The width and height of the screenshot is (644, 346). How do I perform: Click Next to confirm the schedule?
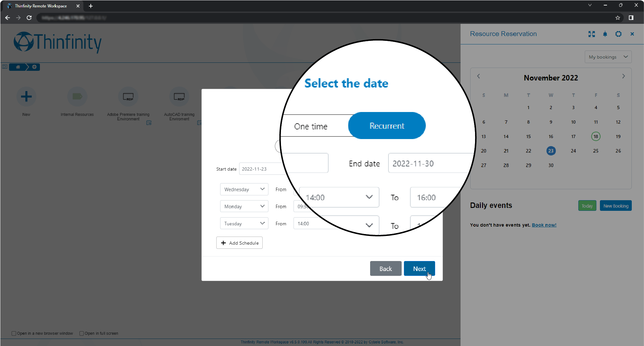(419, 268)
